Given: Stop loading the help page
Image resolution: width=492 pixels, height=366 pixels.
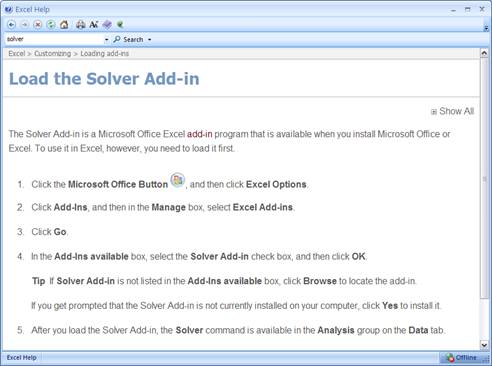Looking at the screenshot, I should (x=38, y=25).
